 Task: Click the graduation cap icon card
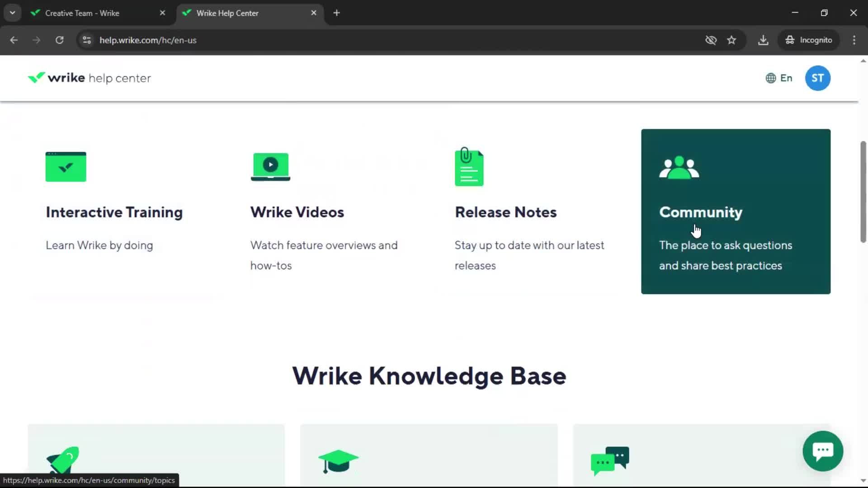pyautogui.click(x=429, y=455)
